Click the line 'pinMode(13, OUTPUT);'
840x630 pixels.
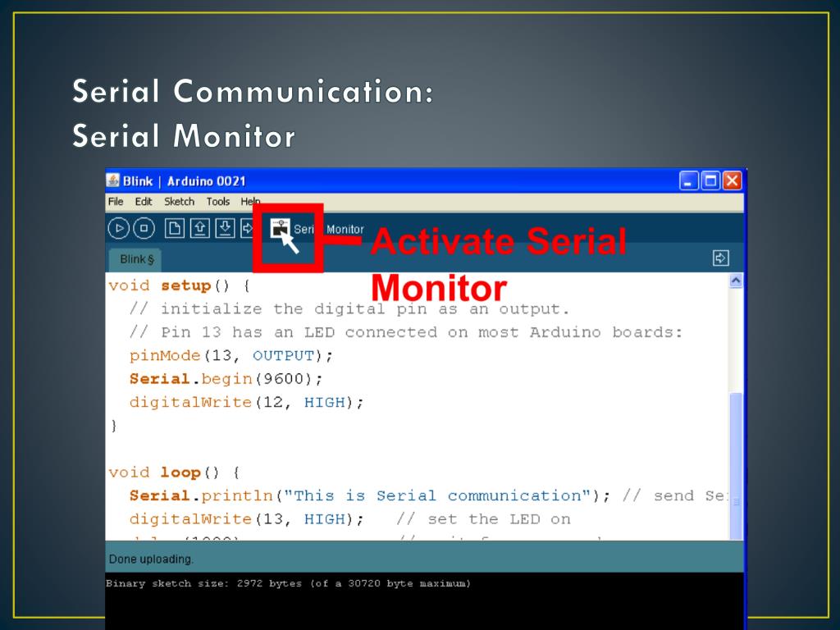click(x=231, y=356)
